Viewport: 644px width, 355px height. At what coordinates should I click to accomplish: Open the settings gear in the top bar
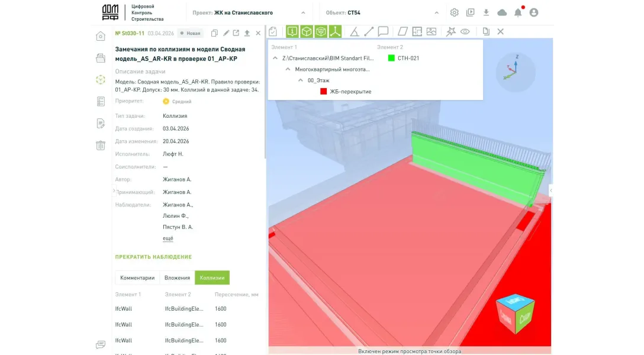click(x=454, y=13)
